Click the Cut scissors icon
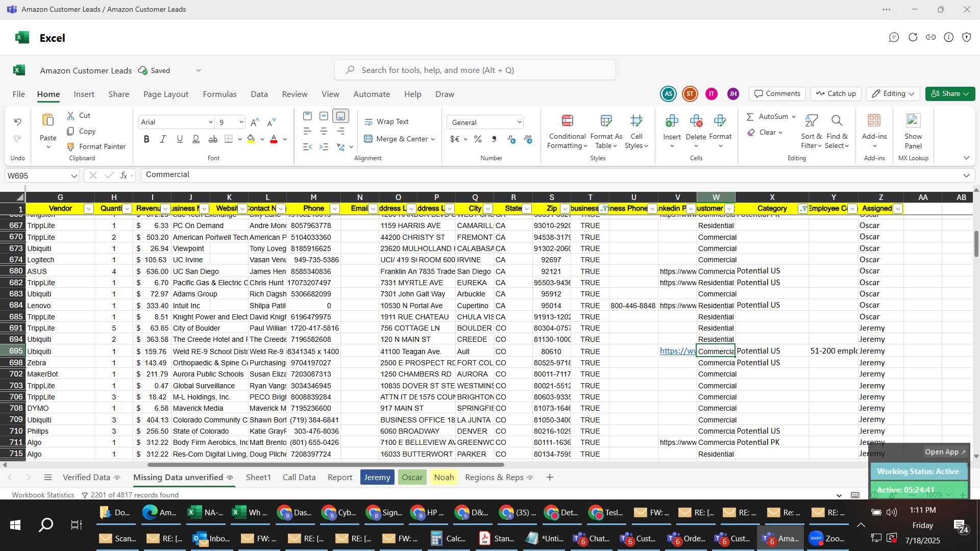The width and height of the screenshot is (980, 551). [71, 116]
